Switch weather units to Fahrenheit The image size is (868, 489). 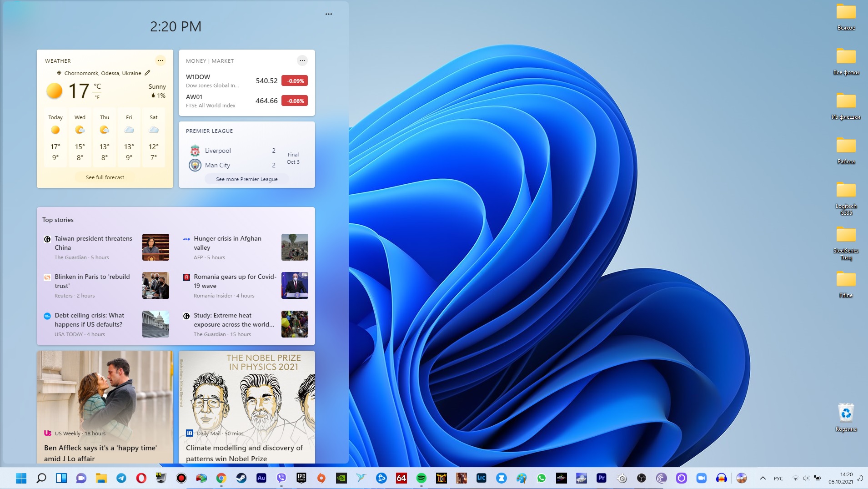click(x=97, y=97)
